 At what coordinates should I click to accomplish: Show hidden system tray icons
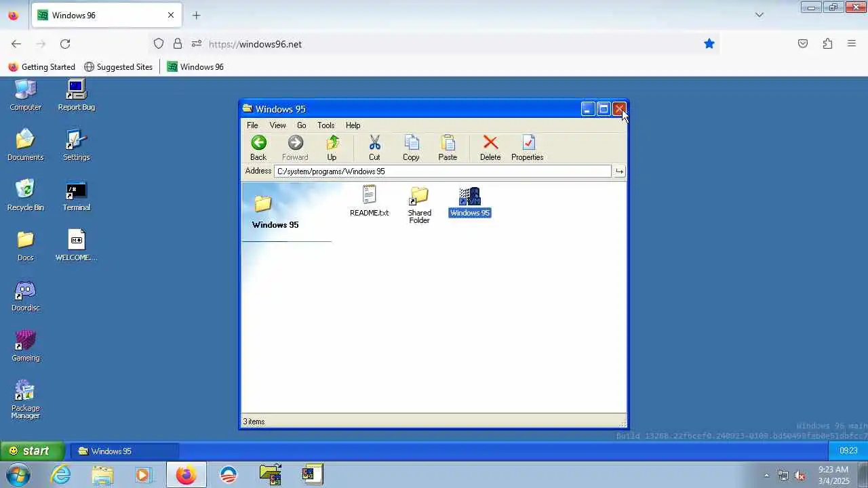(x=766, y=475)
